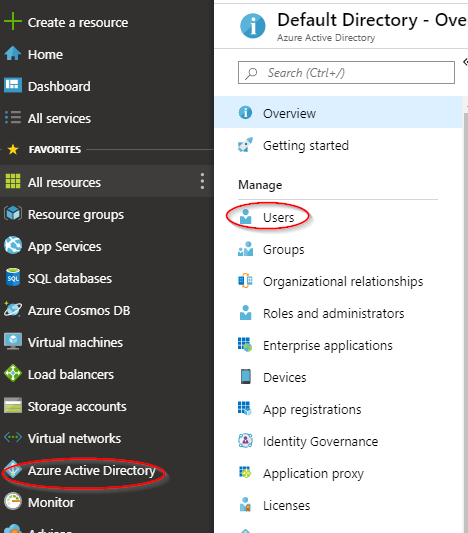Viewport: 468px width, 533px height.
Task: Collapse the directory menu with the chevron
Action: 465,62
